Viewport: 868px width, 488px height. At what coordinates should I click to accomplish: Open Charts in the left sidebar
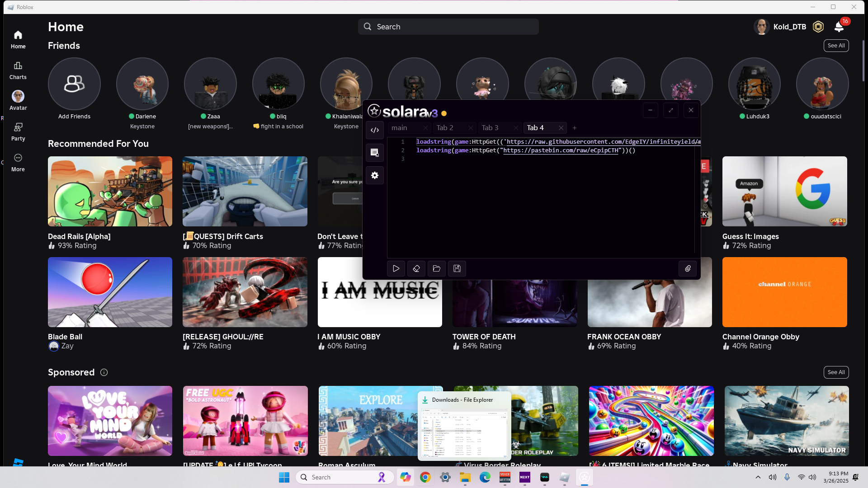point(18,70)
